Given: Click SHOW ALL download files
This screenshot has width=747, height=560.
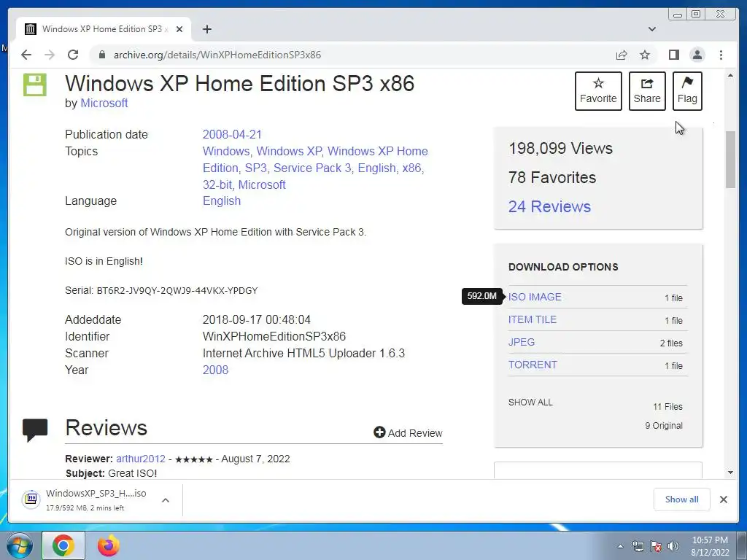Looking at the screenshot, I should point(530,402).
